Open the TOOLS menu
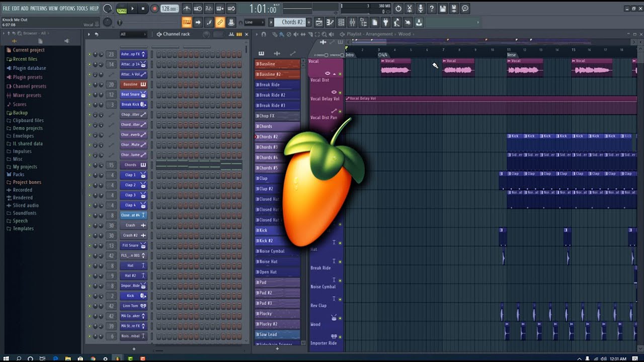 pyautogui.click(x=82, y=9)
